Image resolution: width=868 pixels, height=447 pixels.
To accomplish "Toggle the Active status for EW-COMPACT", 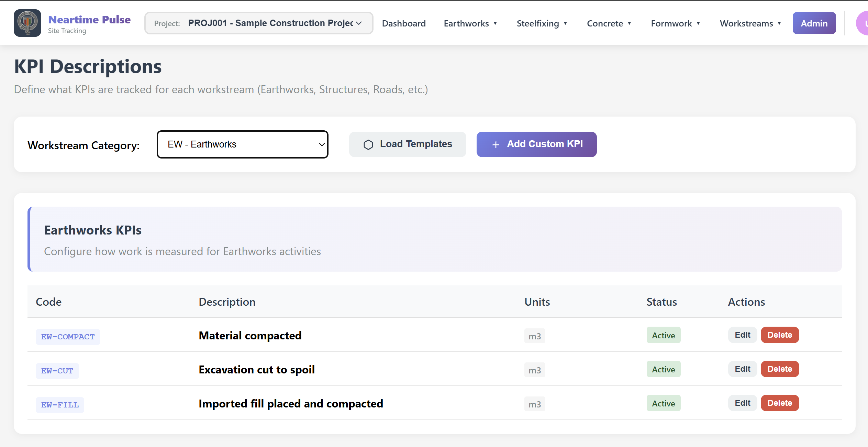I will [663, 335].
